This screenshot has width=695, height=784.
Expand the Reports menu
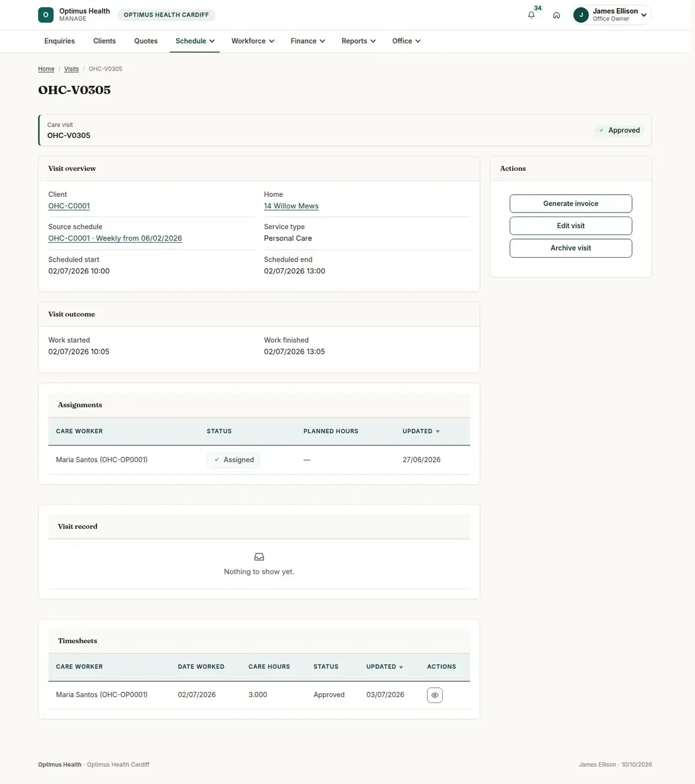[359, 41]
